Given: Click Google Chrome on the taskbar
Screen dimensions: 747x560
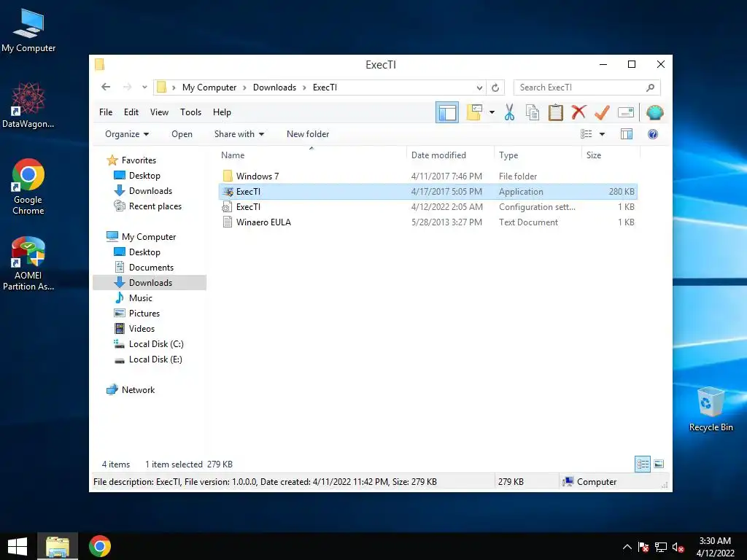Looking at the screenshot, I should (x=99, y=546).
